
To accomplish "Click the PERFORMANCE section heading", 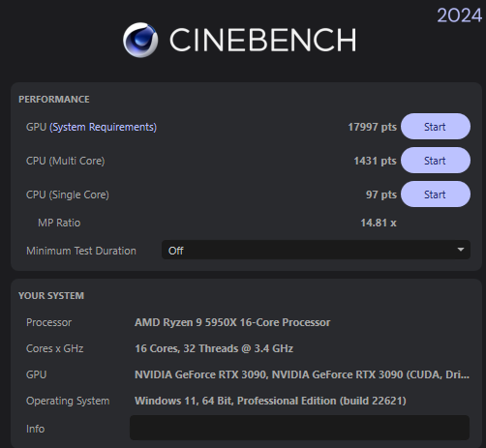I will coord(54,100).
